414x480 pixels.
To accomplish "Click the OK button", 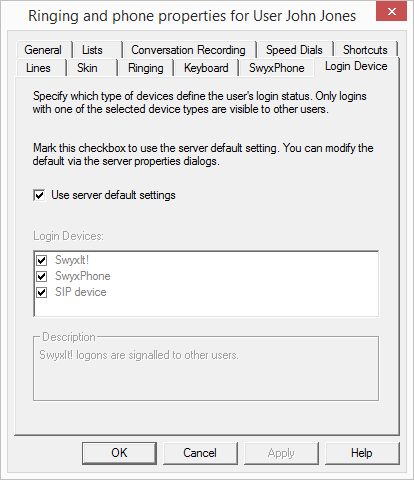I will [119, 453].
